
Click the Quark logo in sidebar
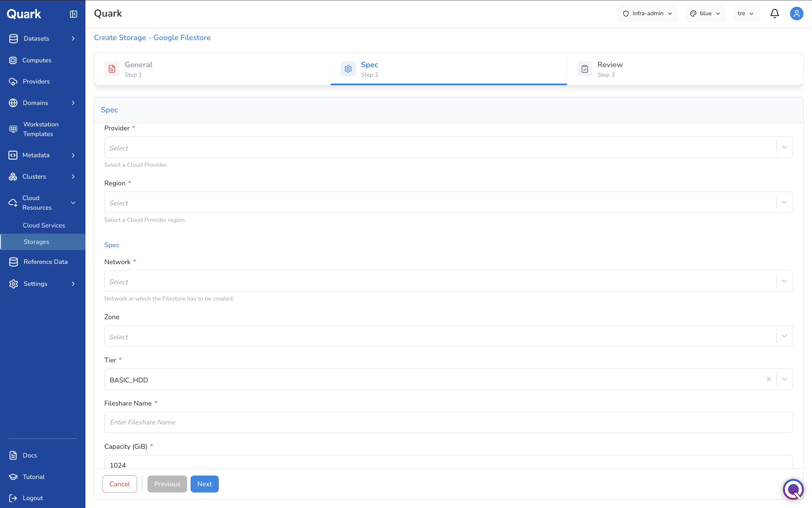(x=24, y=14)
